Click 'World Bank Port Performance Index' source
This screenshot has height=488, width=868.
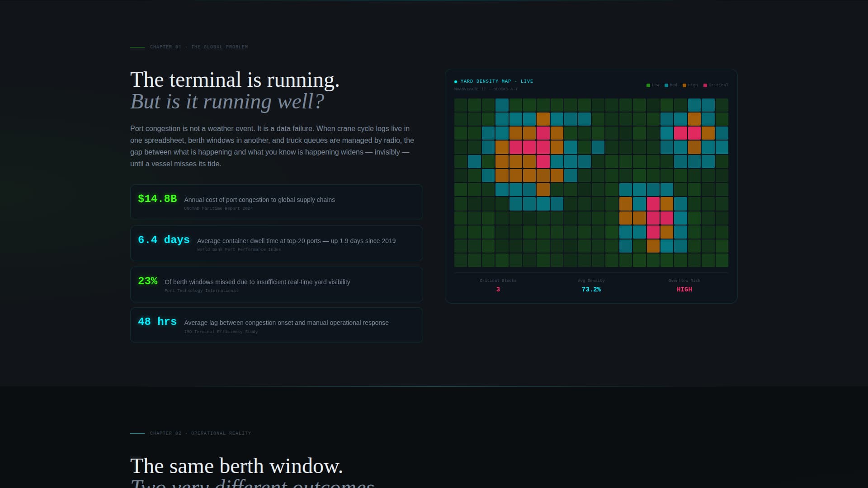coord(239,249)
